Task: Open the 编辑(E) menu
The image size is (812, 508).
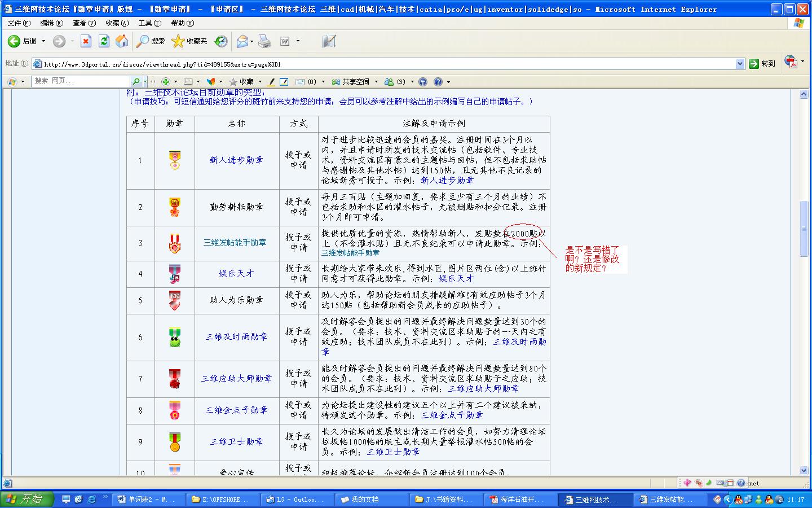Action: pyautogui.click(x=52, y=23)
